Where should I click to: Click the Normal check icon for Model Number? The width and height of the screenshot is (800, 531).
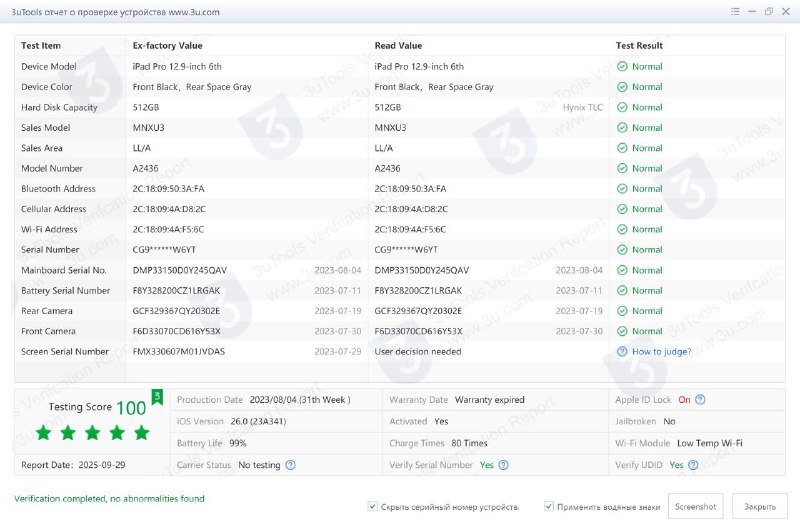[622, 169]
